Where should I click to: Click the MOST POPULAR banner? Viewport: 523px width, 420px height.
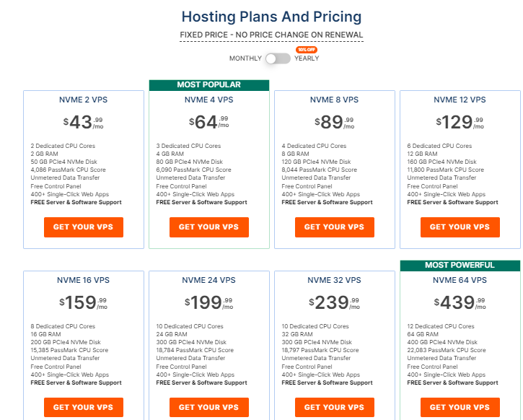pos(209,85)
